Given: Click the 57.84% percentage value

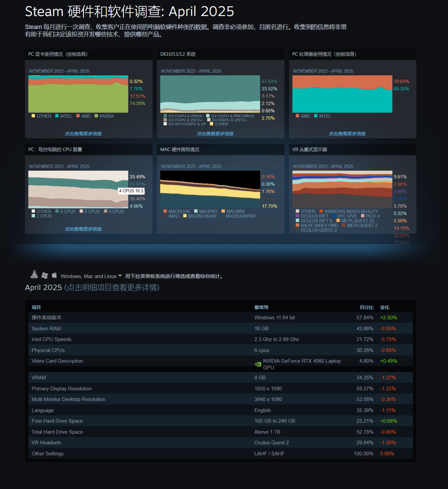Looking at the screenshot, I should [365, 318].
